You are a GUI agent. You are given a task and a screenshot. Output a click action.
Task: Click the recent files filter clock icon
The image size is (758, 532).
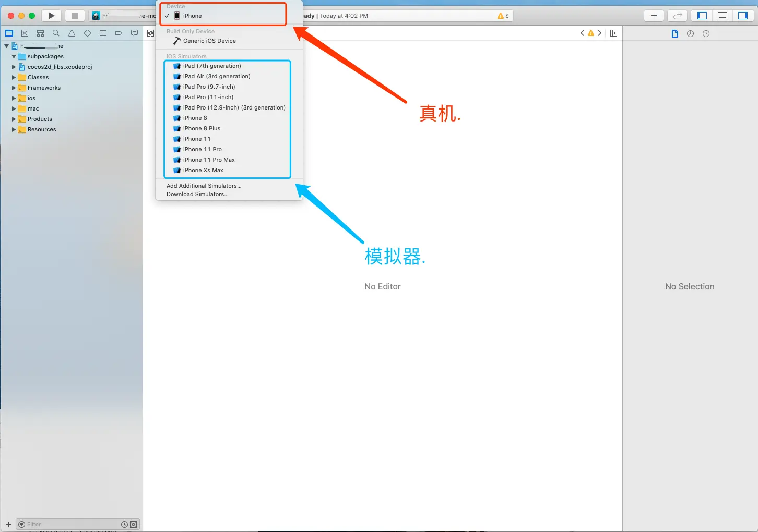click(x=124, y=524)
